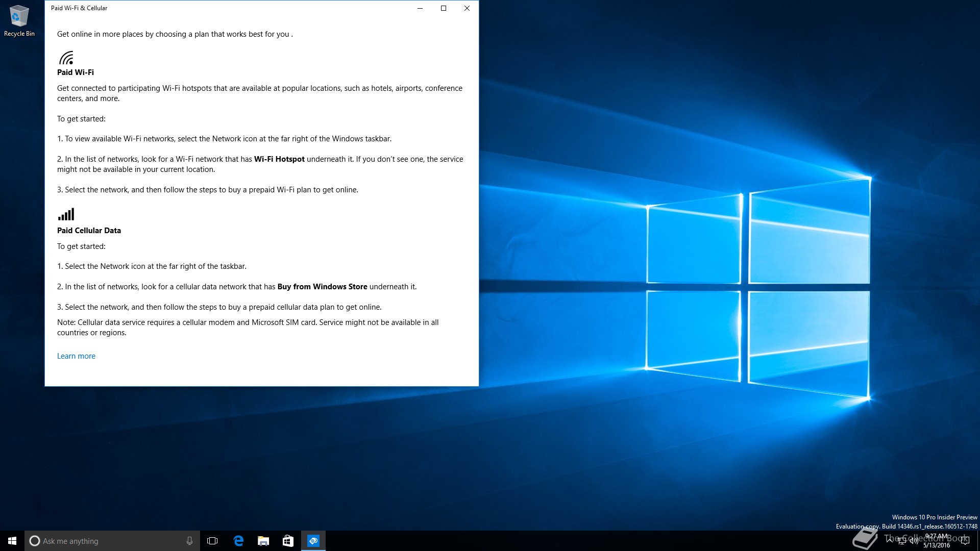This screenshot has width=980, height=551.
Task: Open the Action Center notifications icon
Action: coord(965,541)
